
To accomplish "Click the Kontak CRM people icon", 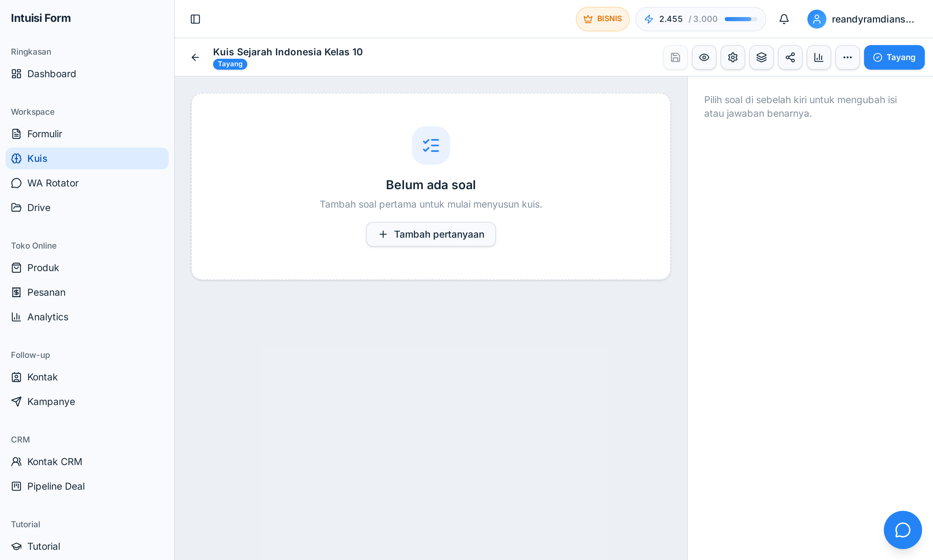I will point(16,462).
